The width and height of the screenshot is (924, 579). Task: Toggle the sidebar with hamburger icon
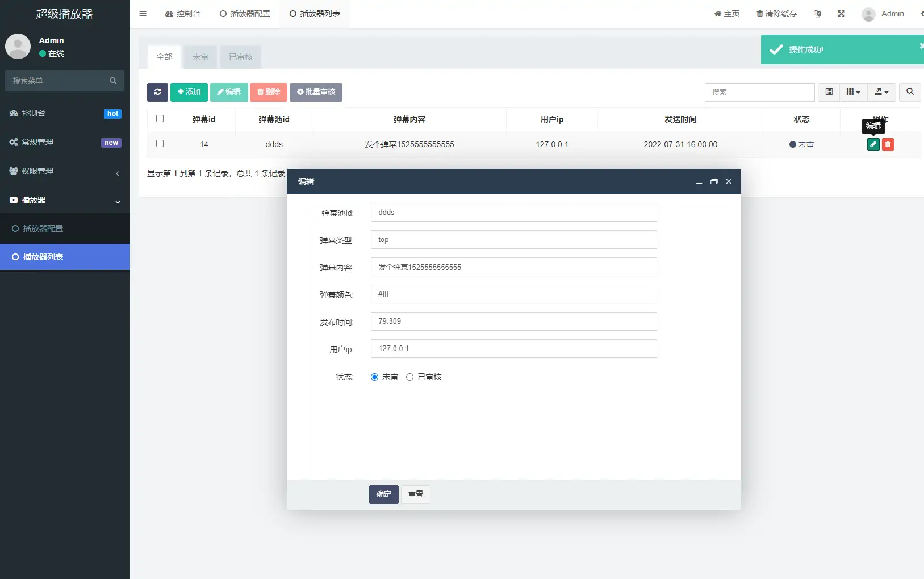(143, 14)
